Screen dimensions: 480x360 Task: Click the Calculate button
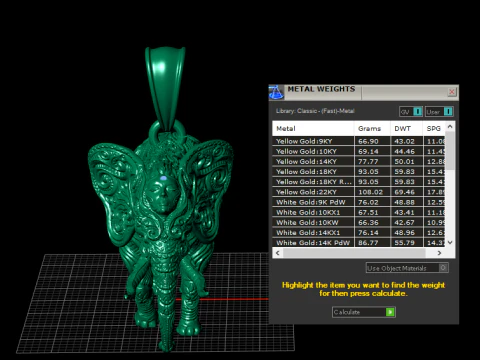[364, 312]
